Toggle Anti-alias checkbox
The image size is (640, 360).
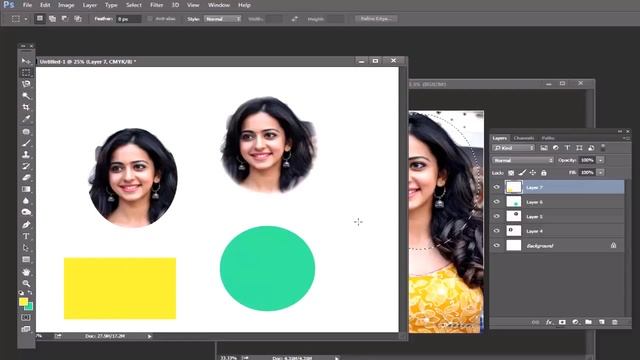coord(150,19)
